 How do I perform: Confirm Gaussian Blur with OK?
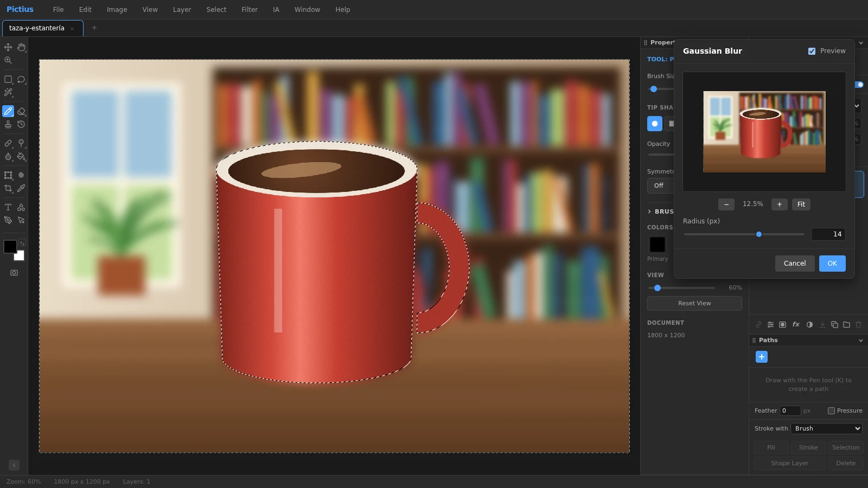pyautogui.click(x=832, y=264)
